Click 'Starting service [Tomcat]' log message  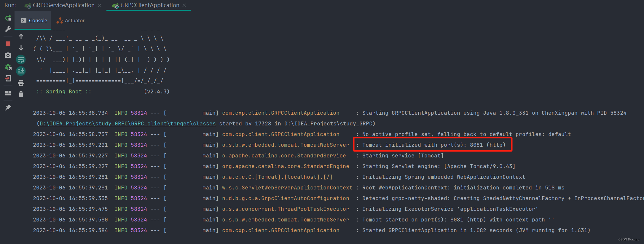403,156
